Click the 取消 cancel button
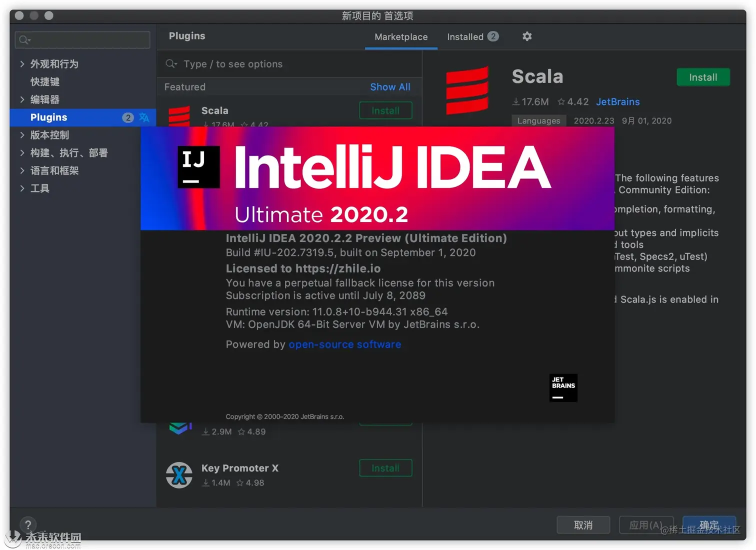The image size is (756, 550). [x=583, y=525]
